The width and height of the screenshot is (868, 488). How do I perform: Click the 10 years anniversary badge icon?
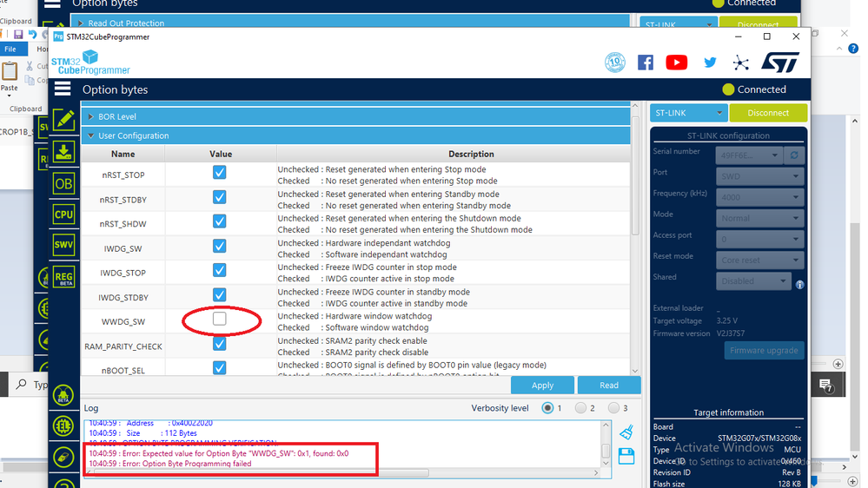pyautogui.click(x=615, y=62)
